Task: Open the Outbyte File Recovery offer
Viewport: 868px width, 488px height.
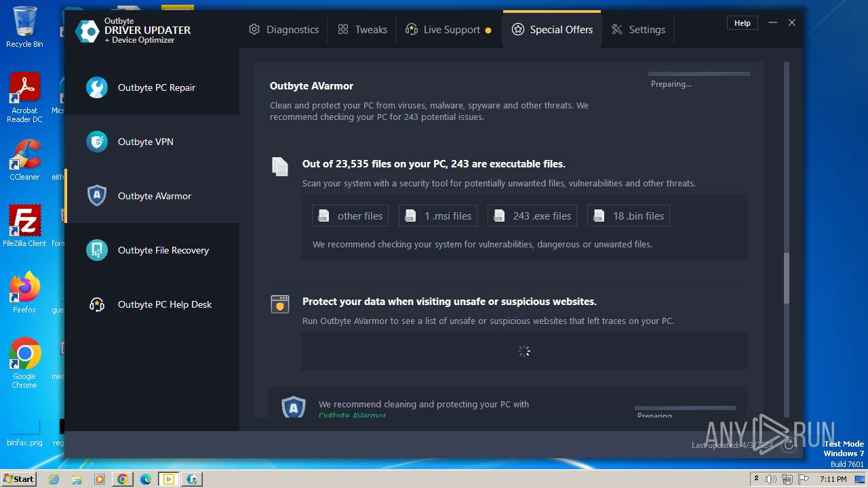Action: click(x=152, y=250)
